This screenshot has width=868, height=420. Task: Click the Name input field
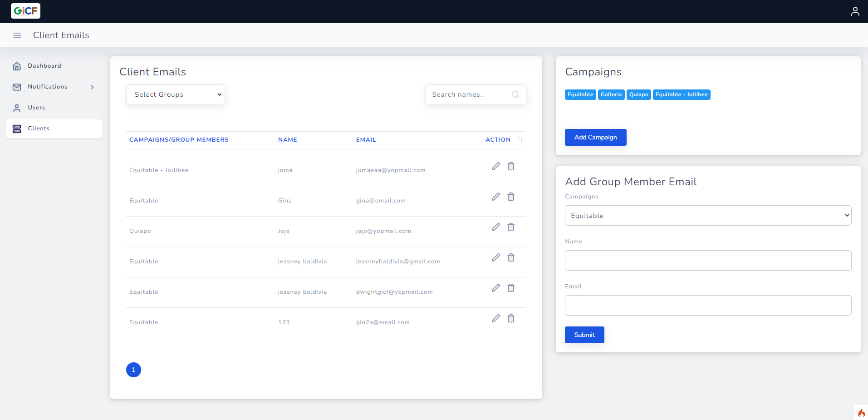[x=708, y=260]
